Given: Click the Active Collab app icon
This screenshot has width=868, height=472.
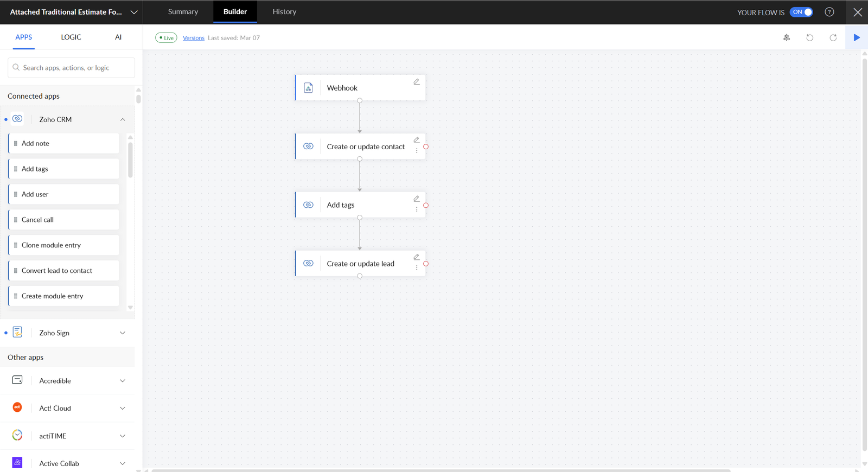Looking at the screenshot, I should point(17,463).
